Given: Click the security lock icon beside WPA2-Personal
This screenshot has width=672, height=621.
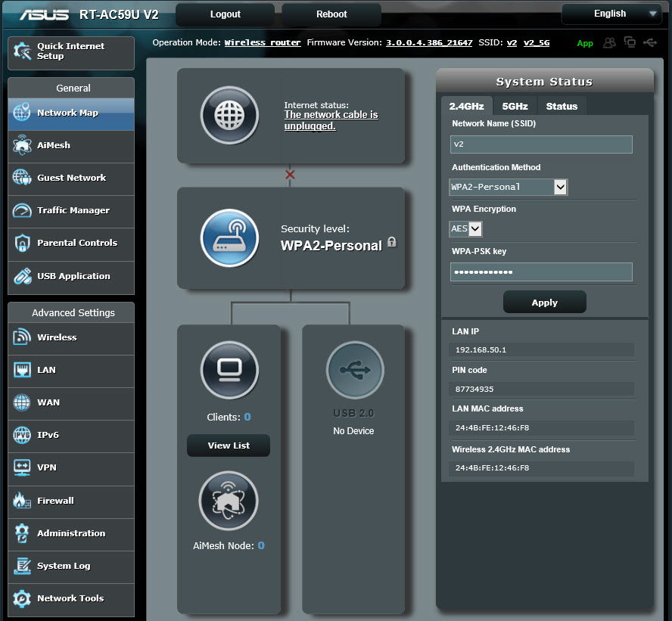Looking at the screenshot, I should click(392, 242).
